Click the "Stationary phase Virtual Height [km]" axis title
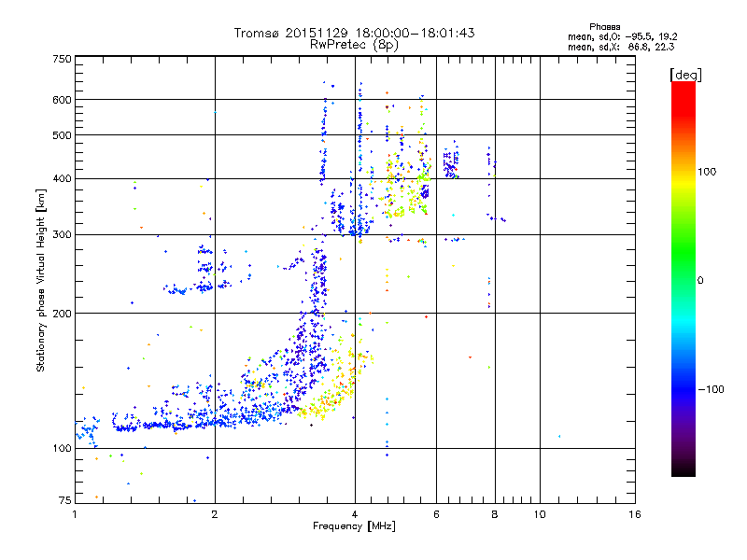Image resolution: width=747 pixels, height=560 pixels. pos(40,280)
